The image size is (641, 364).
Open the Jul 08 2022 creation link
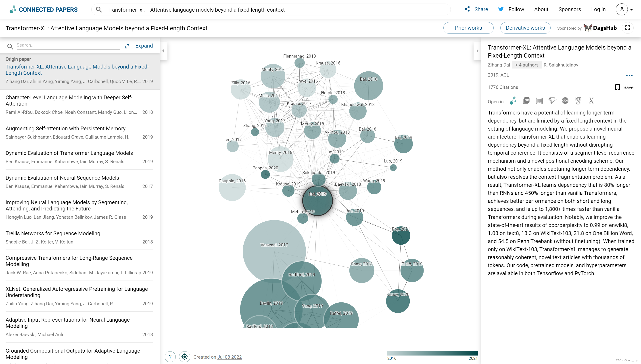point(229,357)
